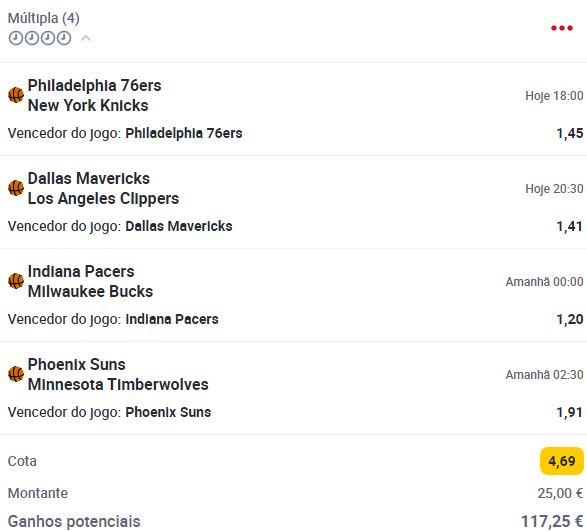Click basketball icon beside Indiana Pacers match
The height and width of the screenshot is (532, 587).
click(16, 281)
